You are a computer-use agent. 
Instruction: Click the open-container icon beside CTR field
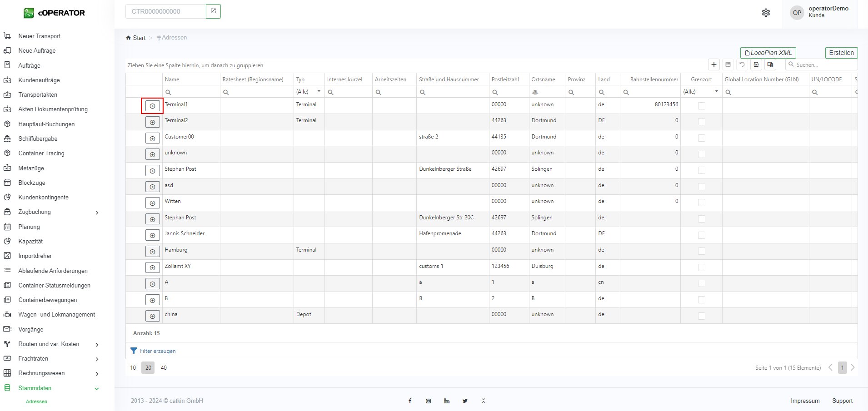coord(213,11)
